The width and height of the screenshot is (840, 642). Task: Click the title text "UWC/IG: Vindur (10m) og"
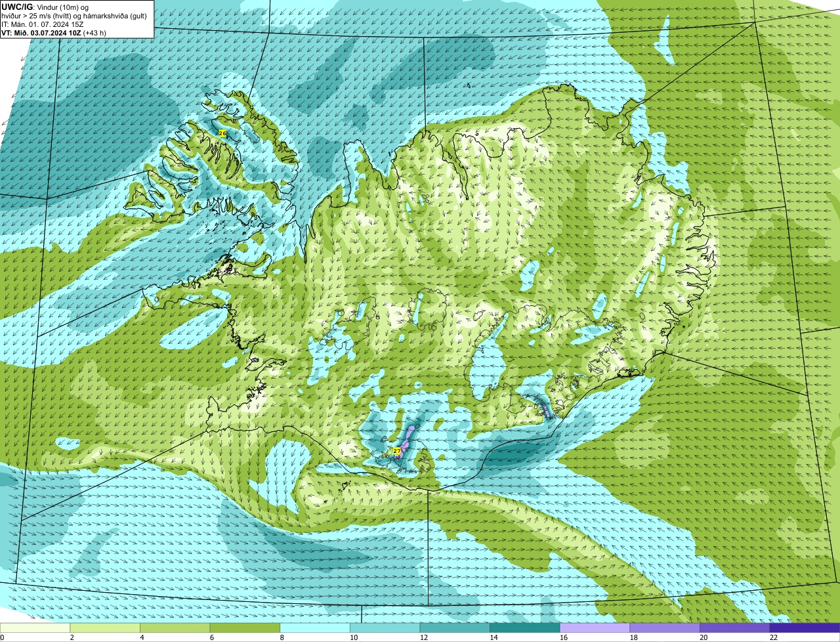point(45,7)
